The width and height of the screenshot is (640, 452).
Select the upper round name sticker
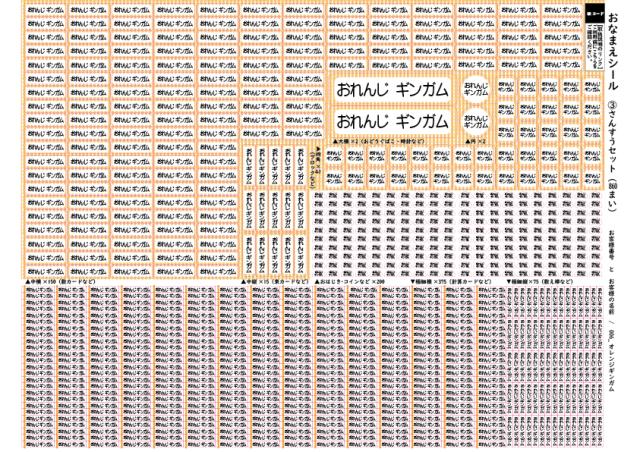pyautogui.click(x=476, y=88)
